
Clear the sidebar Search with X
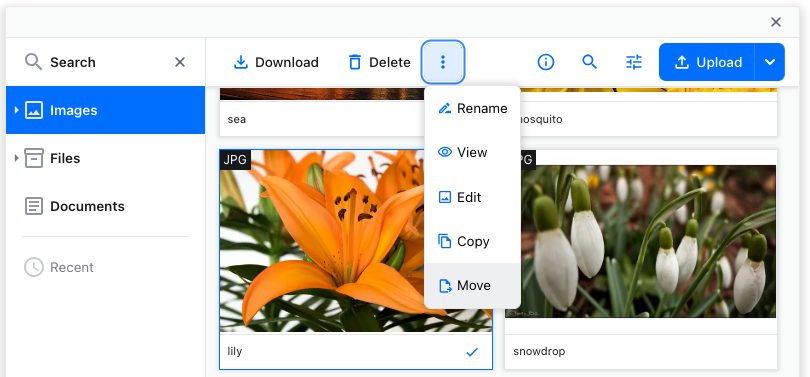tap(180, 62)
